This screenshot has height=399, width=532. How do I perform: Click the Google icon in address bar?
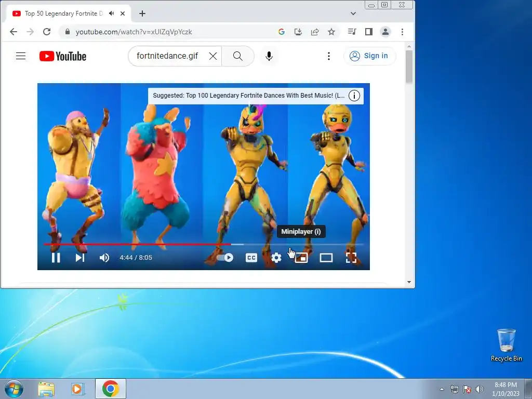point(281,32)
